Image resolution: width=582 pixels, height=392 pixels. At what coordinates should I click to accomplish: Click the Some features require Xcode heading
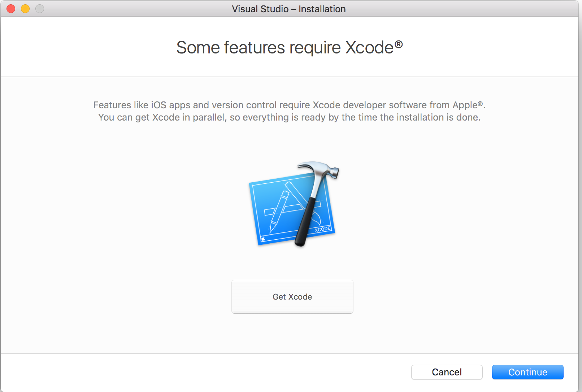290,47
